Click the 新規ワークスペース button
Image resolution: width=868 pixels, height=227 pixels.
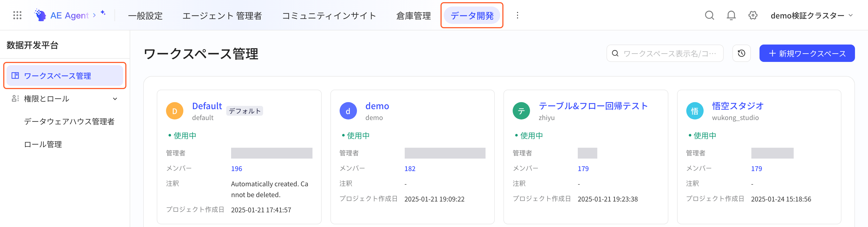pos(807,53)
